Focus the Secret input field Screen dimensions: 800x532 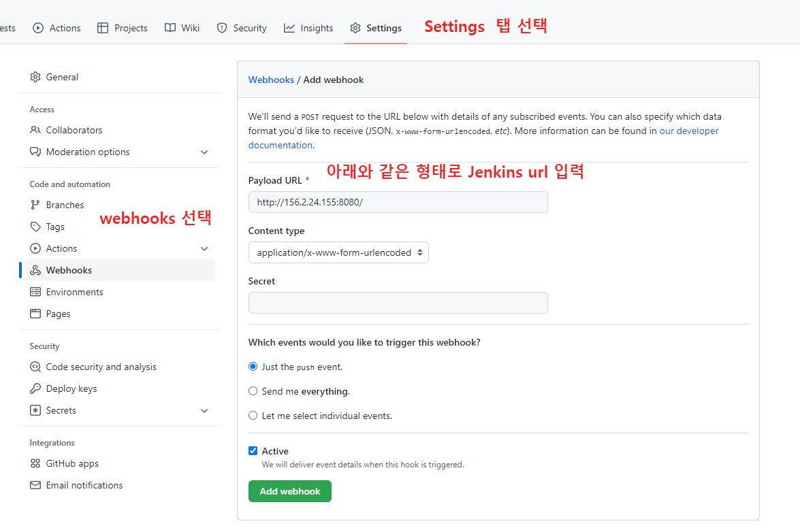[398, 303]
